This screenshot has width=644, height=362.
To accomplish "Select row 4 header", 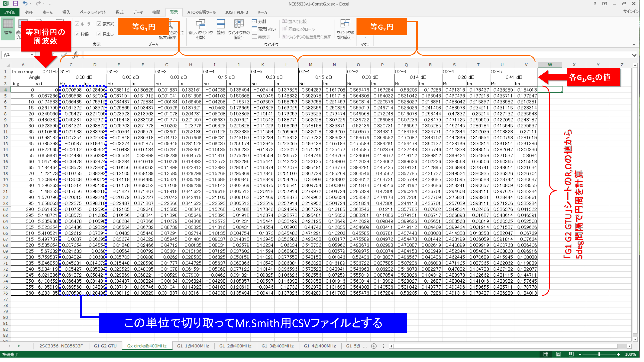I will pyautogui.click(x=5, y=90).
